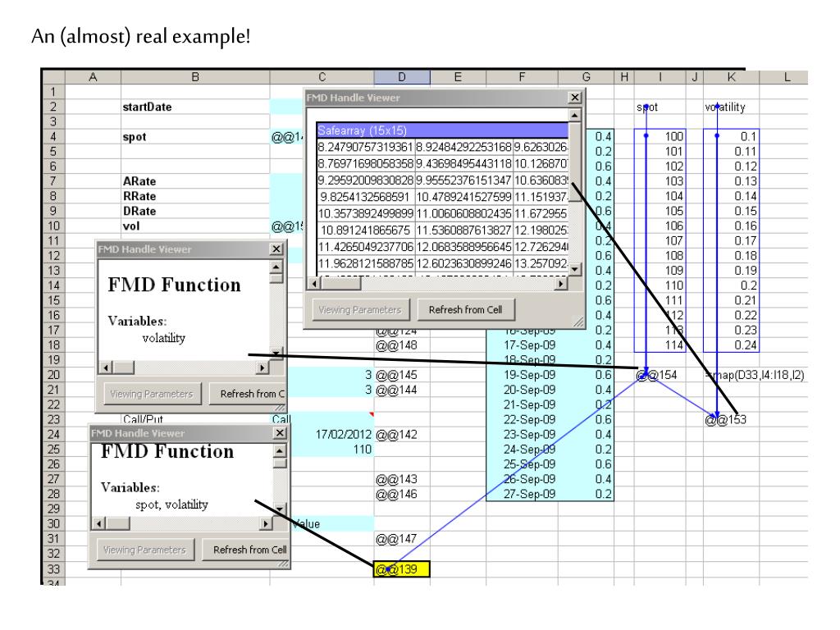Select spot value 100 cell
Viewport: 840px width, 630px height.
660,137
